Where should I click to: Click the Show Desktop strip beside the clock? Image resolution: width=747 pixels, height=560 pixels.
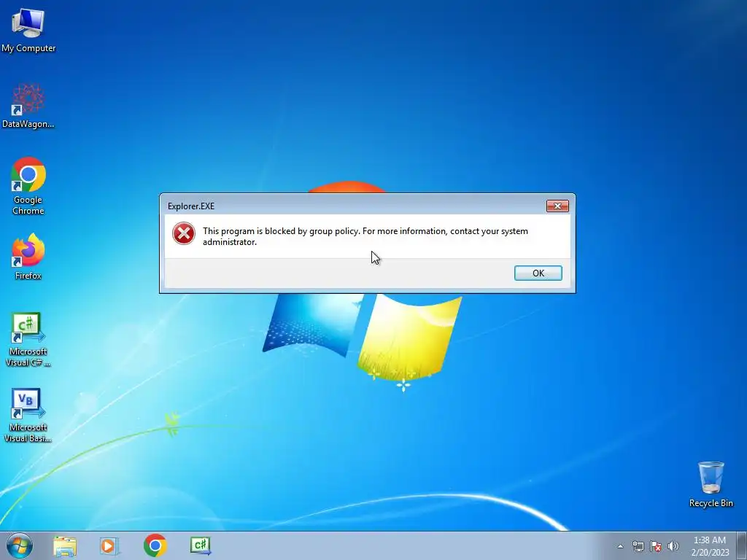coord(742,545)
